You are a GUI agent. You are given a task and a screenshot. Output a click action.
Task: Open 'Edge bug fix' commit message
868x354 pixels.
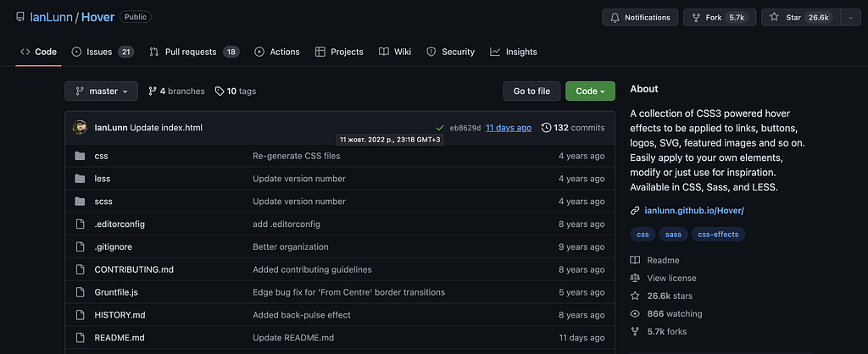pyautogui.click(x=348, y=292)
